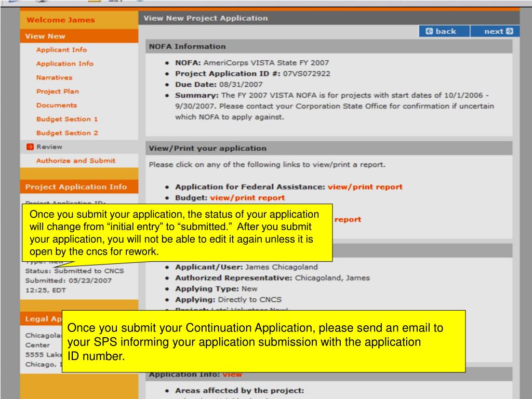532x399 pixels.
Task: Go to Narratives section
Action: point(54,77)
